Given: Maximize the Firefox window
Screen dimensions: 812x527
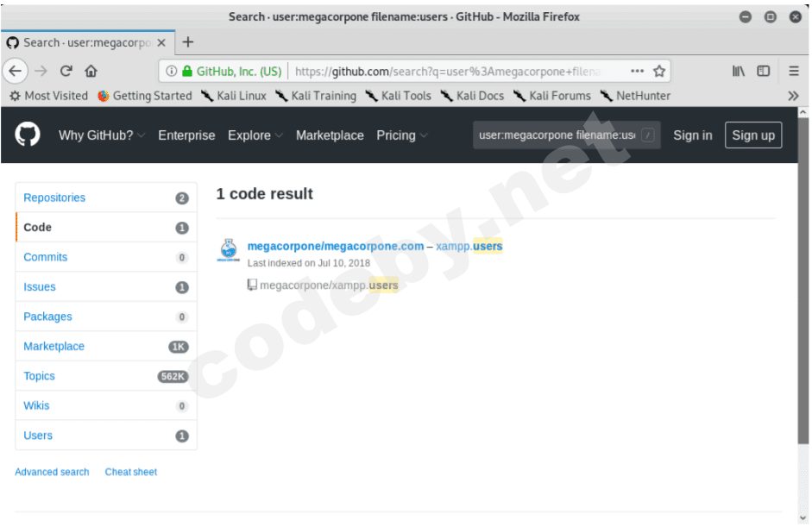Looking at the screenshot, I should coord(770,16).
